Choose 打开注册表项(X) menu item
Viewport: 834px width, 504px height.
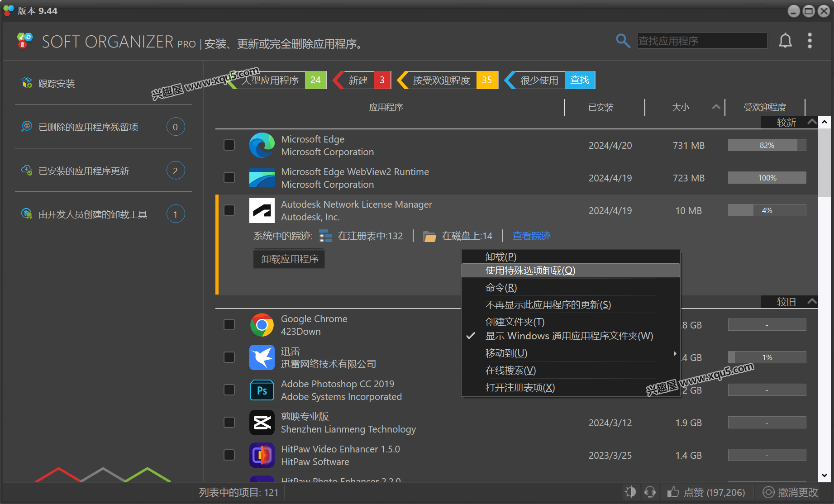click(x=571, y=388)
